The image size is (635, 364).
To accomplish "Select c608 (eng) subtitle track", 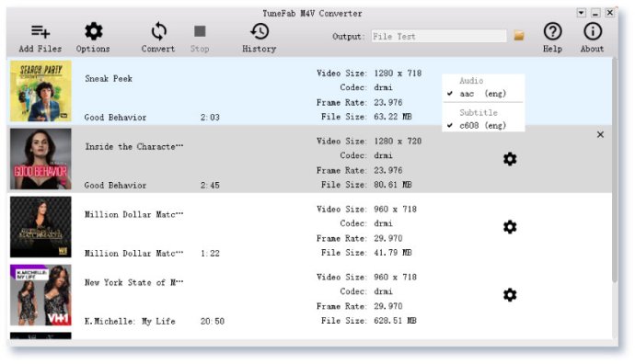I will [x=483, y=125].
